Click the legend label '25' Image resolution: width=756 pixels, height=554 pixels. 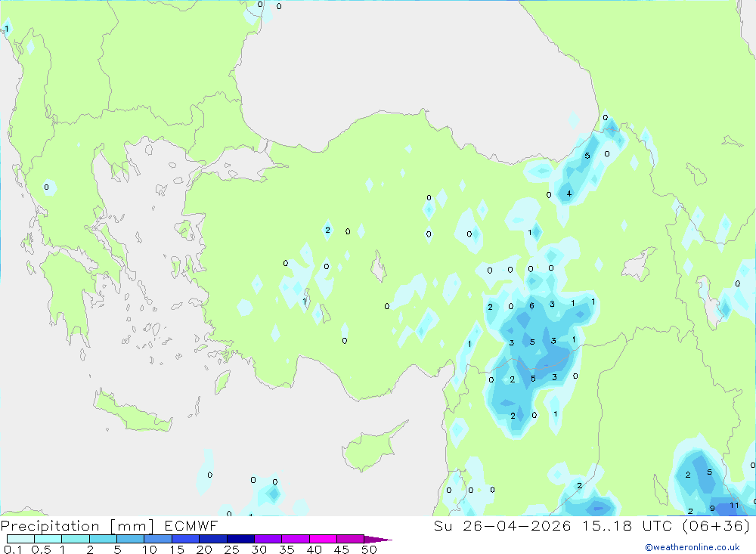point(231,549)
